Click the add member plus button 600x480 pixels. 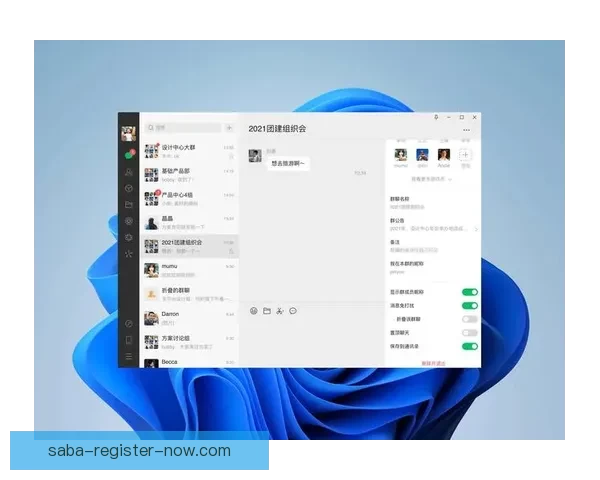(x=465, y=155)
